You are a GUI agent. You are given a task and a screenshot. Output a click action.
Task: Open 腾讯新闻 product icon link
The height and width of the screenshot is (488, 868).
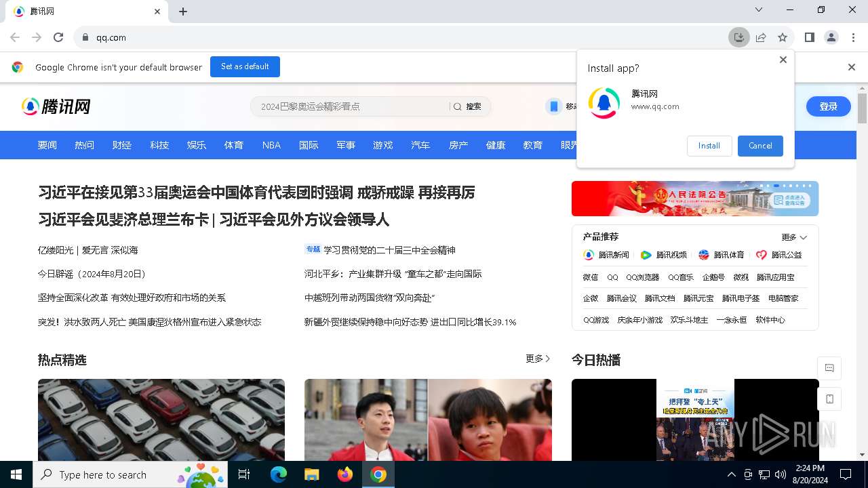click(606, 255)
